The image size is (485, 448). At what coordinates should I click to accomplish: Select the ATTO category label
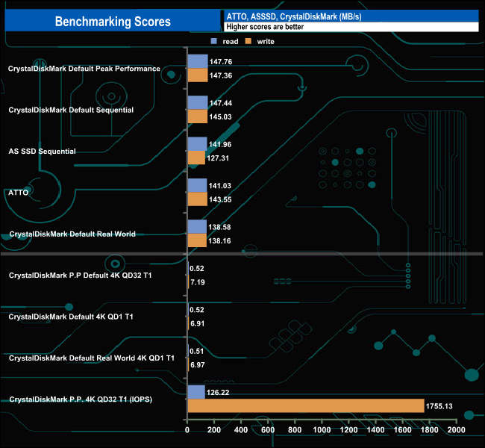click(x=20, y=193)
